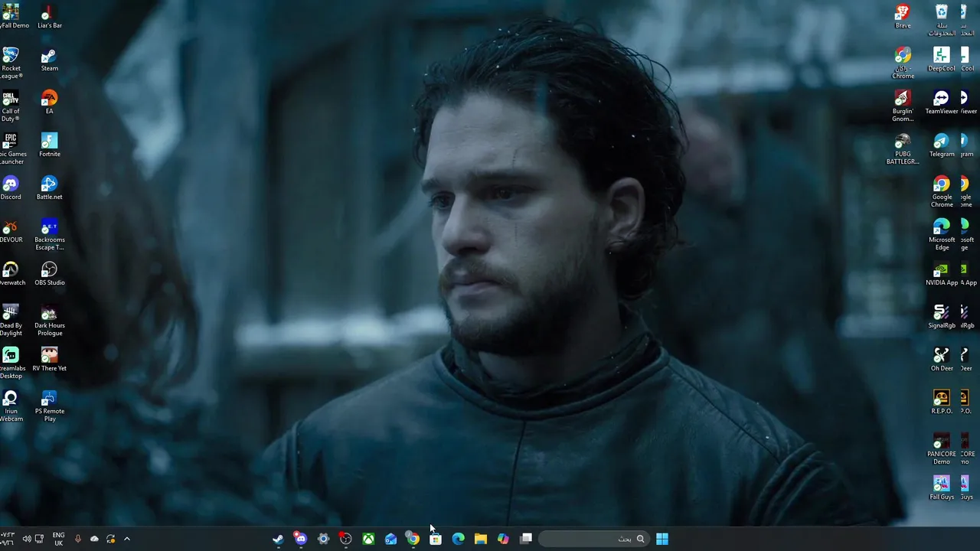980x551 pixels.
Task: Select the Google Chrome desktop shortcut
Action: [x=942, y=192]
